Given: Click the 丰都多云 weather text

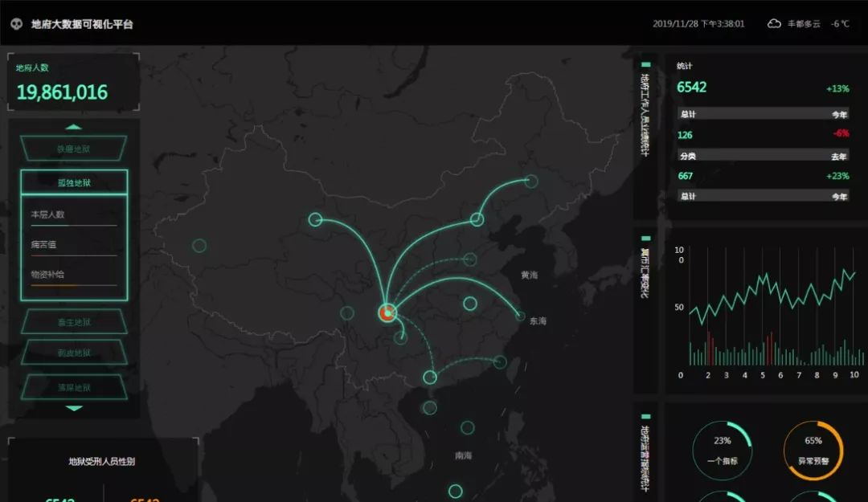Looking at the screenshot, I should click(804, 24).
